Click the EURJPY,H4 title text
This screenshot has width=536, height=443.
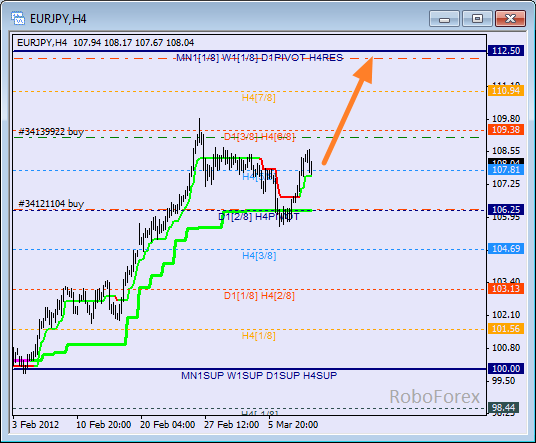pos(58,18)
